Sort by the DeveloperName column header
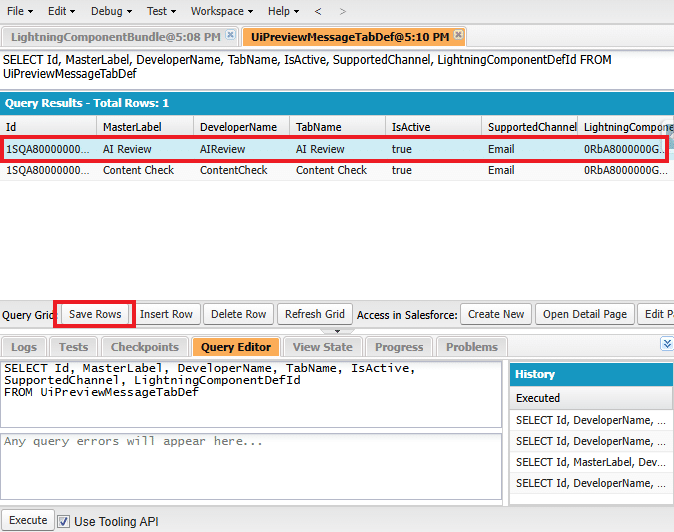The image size is (674, 532). click(242, 127)
